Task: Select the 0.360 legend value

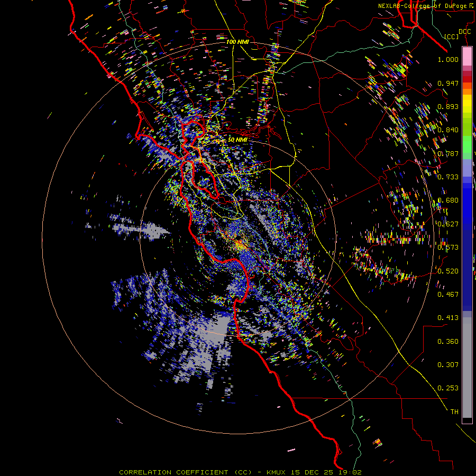Action: [448, 342]
